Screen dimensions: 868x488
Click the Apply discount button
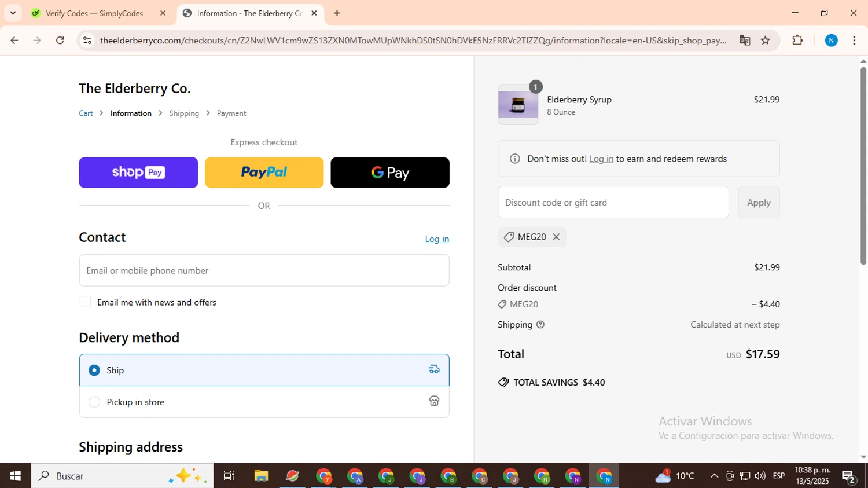[x=759, y=202]
